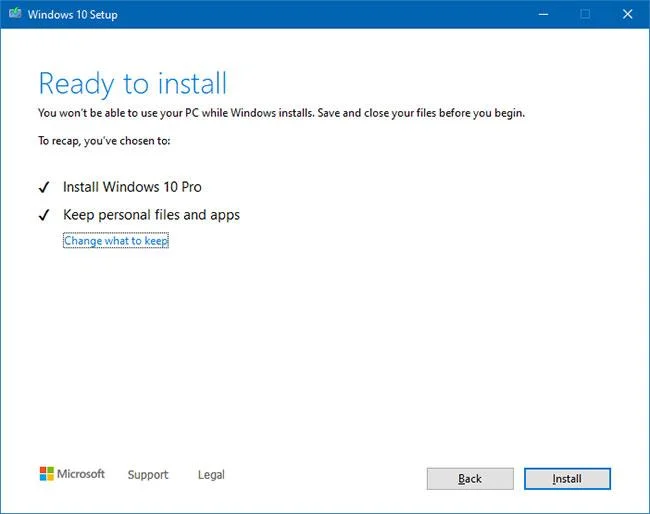The width and height of the screenshot is (650, 514).
Task: Click the Install button
Action: pos(567,479)
